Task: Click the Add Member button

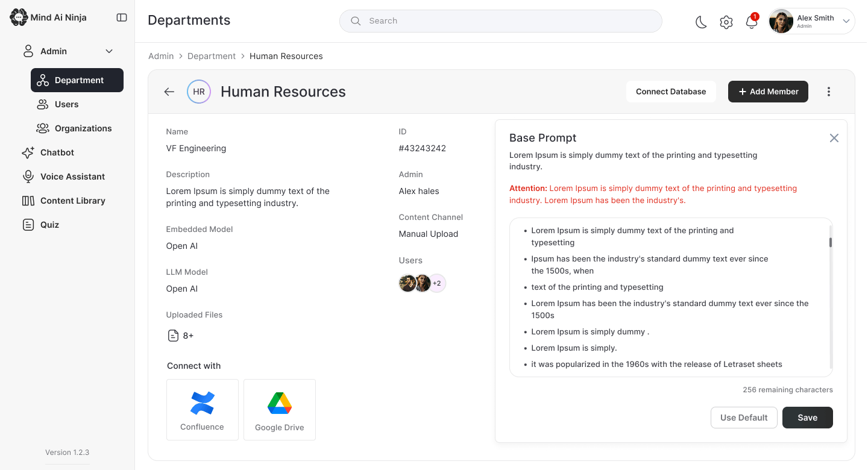Action: (x=768, y=92)
